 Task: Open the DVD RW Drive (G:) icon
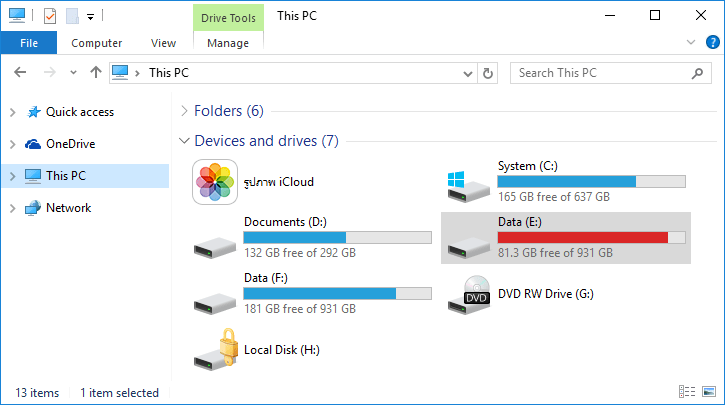468,294
